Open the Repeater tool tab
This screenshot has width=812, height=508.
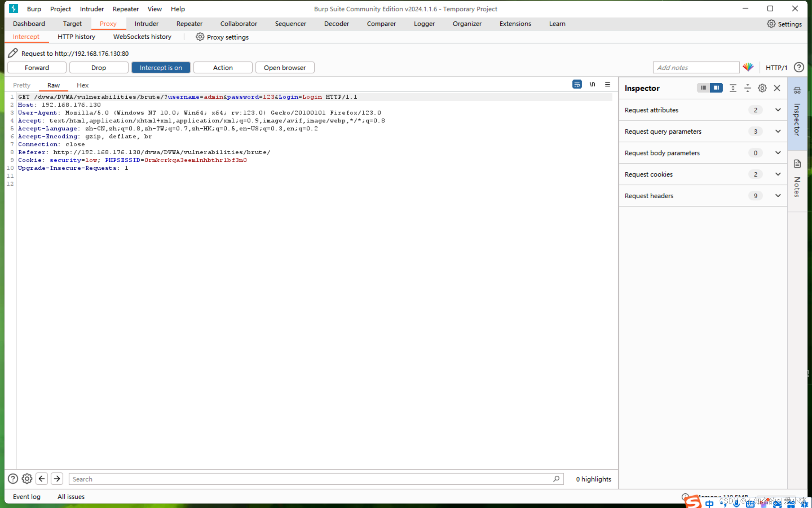189,24
